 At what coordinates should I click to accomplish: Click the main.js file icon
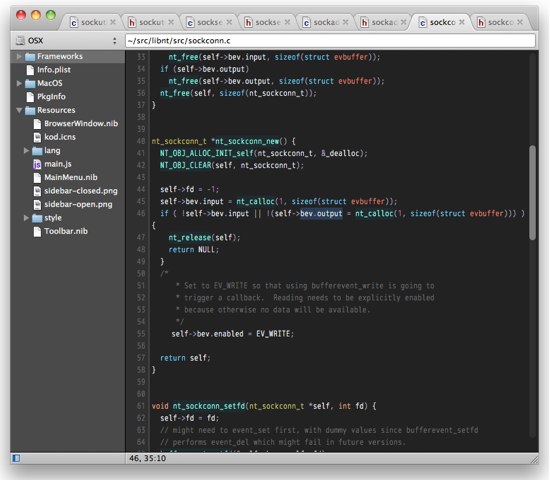coord(37,164)
